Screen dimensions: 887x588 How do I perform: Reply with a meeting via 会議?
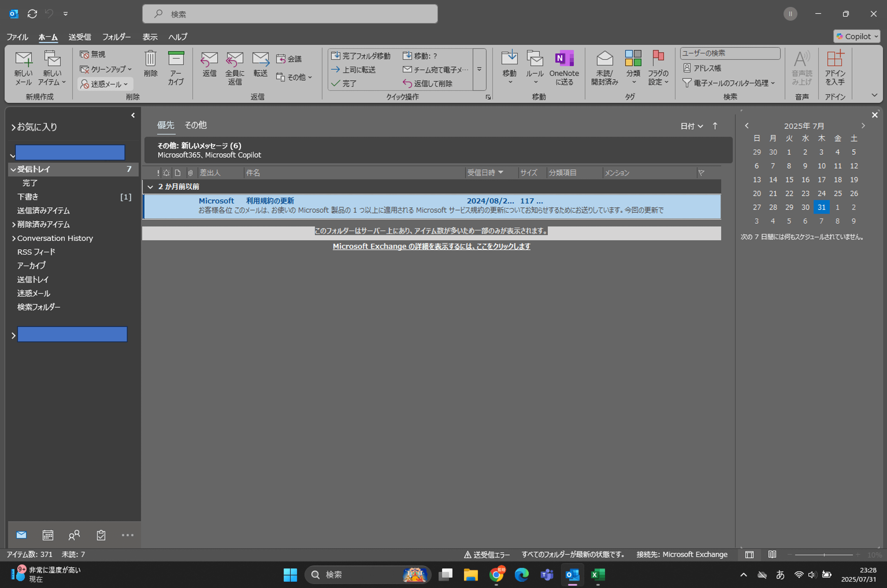point(289,59)
